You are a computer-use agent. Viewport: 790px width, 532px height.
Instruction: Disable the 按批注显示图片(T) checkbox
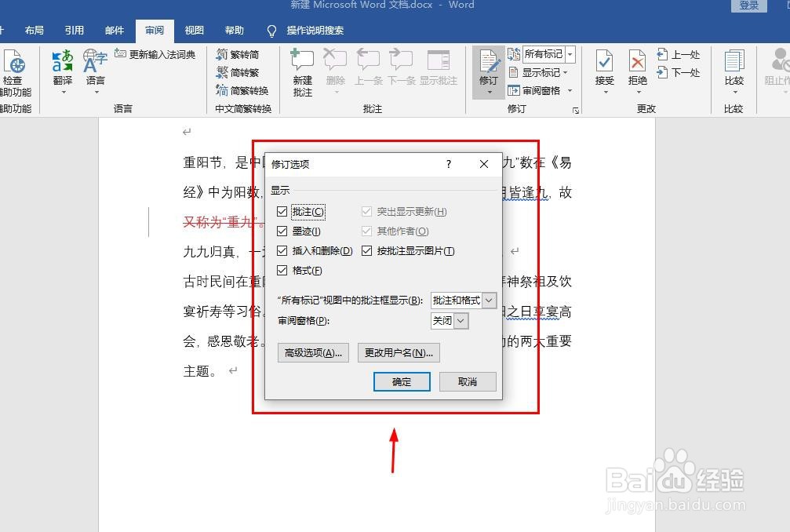coord(367,250)
